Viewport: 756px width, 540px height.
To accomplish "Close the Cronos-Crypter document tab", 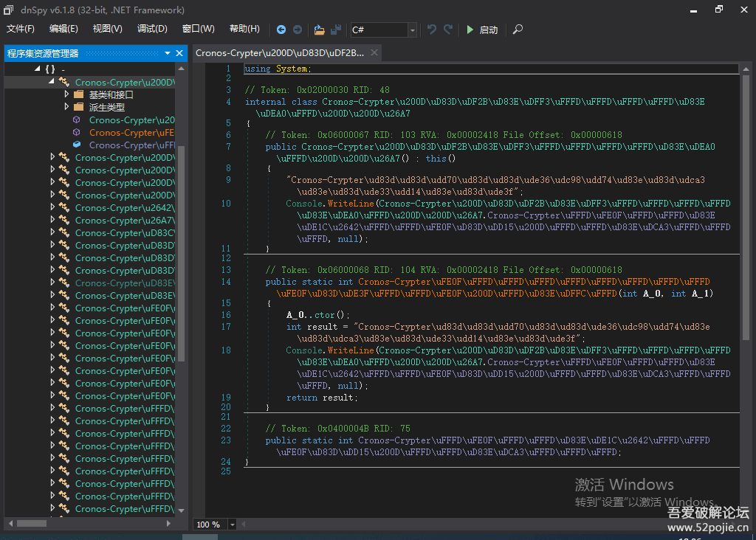I will point(374,52).
